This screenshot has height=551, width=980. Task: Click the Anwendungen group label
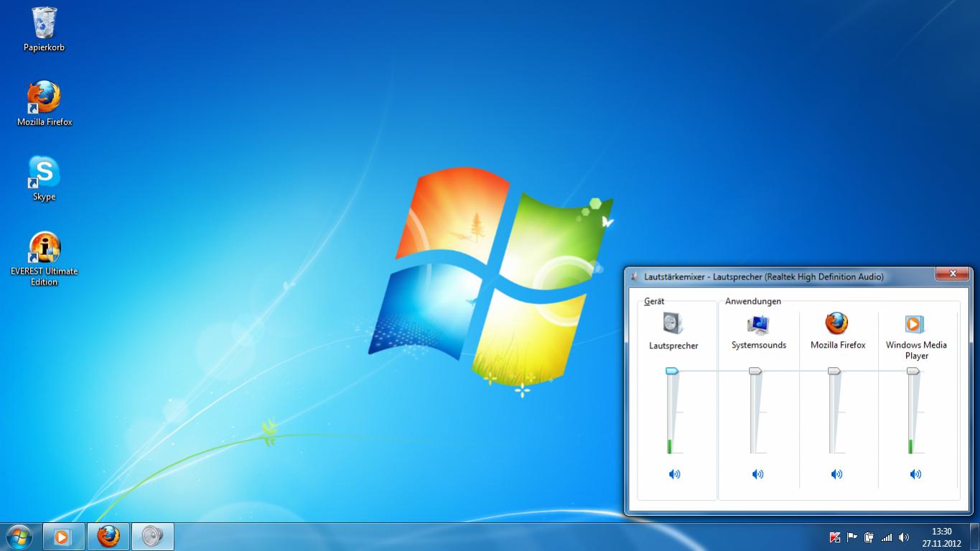coord(752,302)
